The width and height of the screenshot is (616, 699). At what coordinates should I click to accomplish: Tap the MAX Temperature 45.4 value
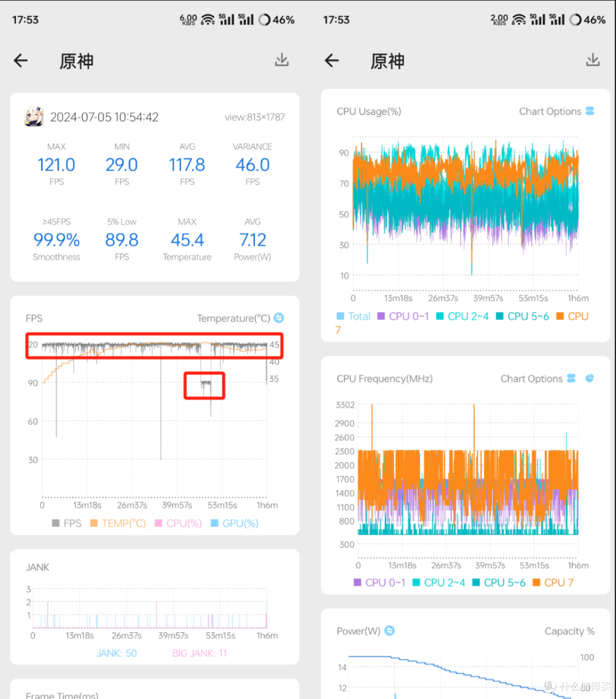tap(187, 240)
